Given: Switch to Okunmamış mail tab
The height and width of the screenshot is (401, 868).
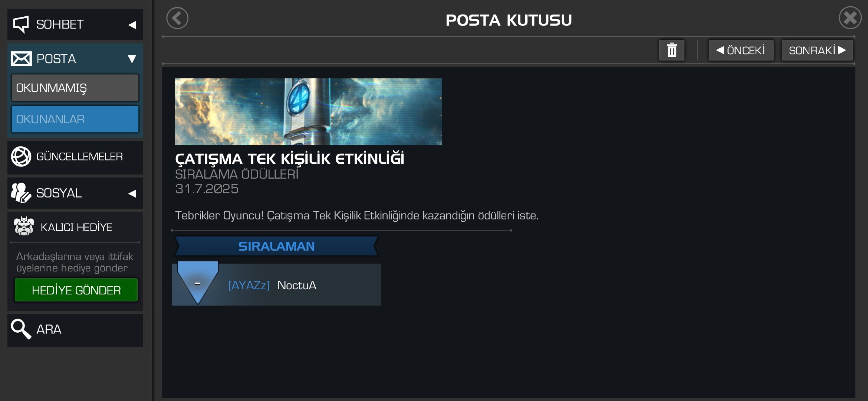Looking at the screenshot, I should 75,88.
